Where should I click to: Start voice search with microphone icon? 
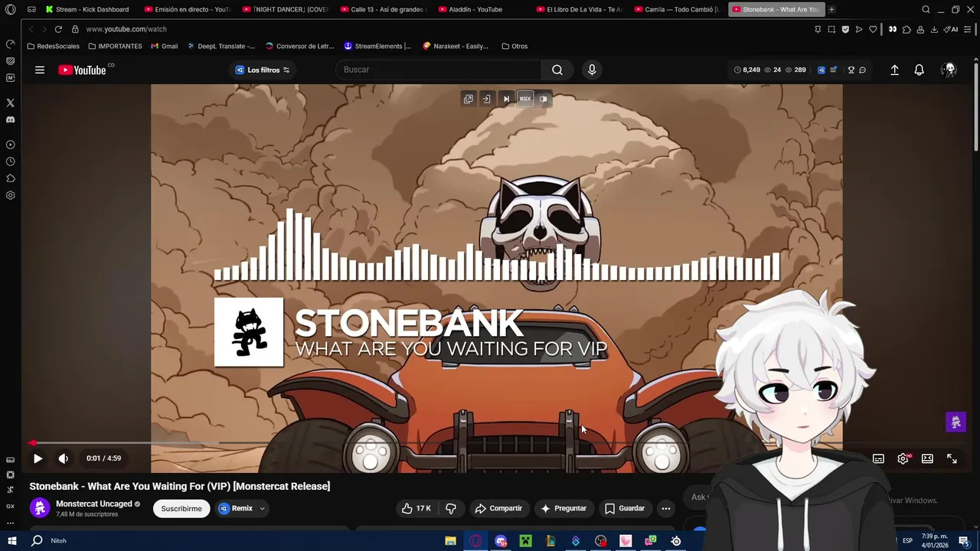click(591, 70)
